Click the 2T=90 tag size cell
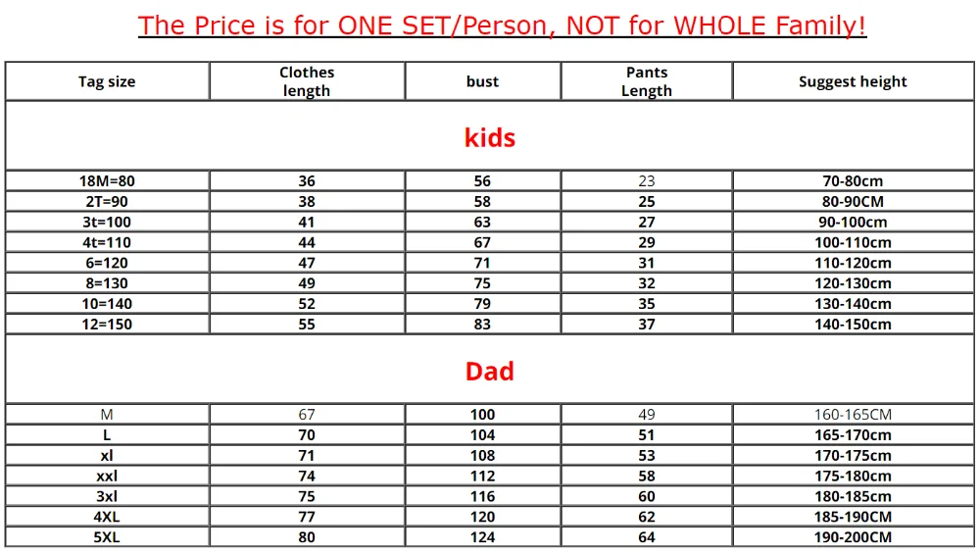 tap(107, 201)
